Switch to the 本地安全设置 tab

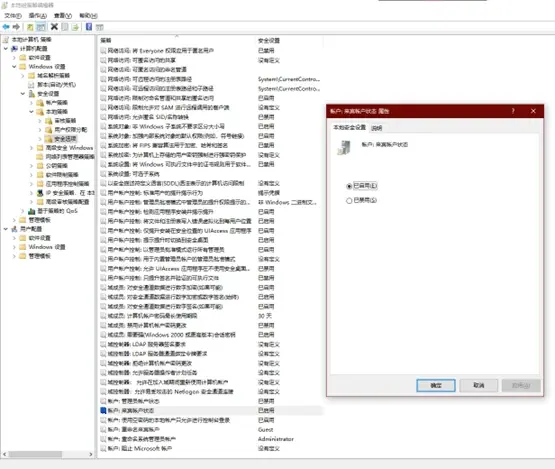tap(349, 127)
